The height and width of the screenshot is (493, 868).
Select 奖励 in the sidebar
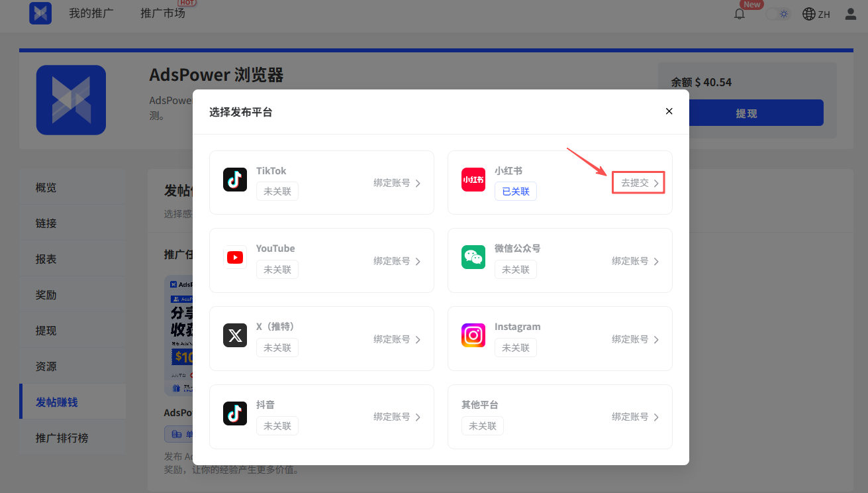tap(73, 295)
